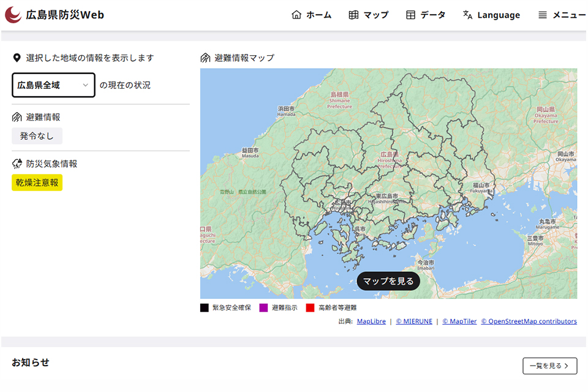Click the hamburger icon next to メニュー
Viewport: 588px width, 392px height.
point(541,14)
